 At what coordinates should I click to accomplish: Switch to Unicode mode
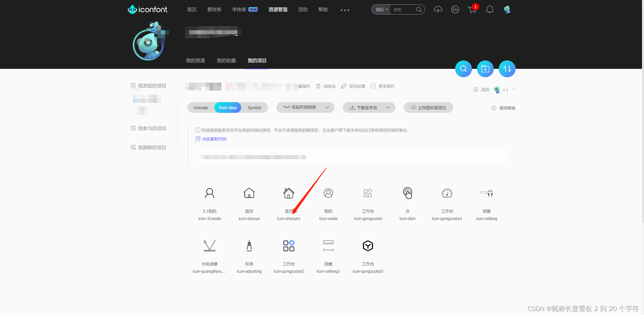tap(201, 108)
